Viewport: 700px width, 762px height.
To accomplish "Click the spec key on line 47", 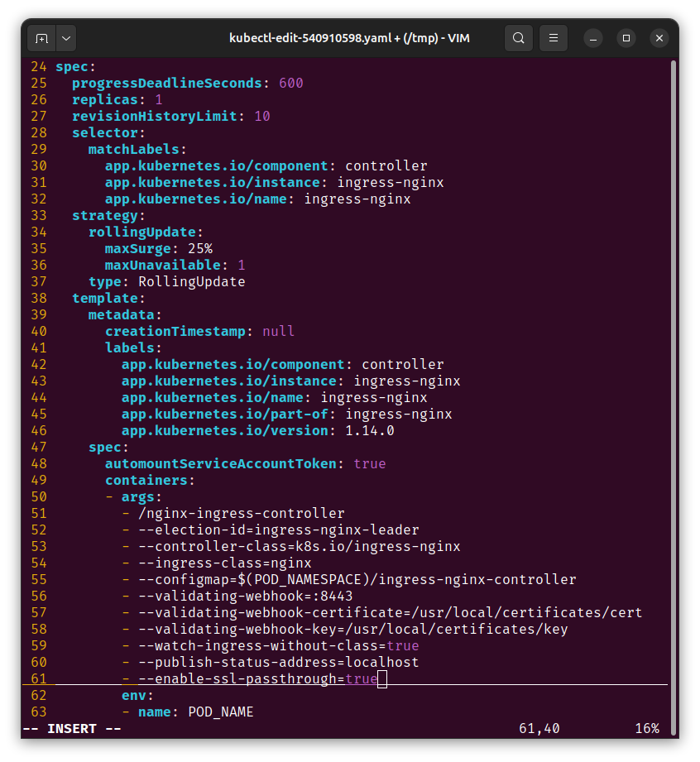I will (x=105, y=447).
